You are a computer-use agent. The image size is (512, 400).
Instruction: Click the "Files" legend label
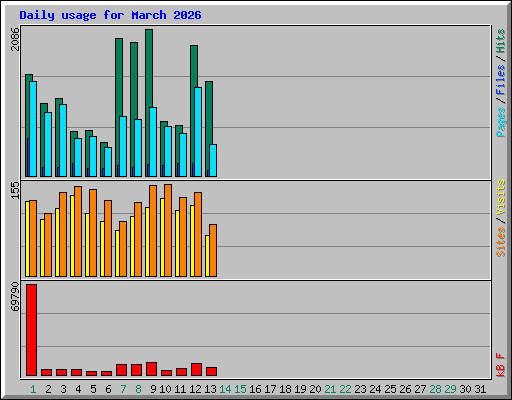(x=500, y=80)
